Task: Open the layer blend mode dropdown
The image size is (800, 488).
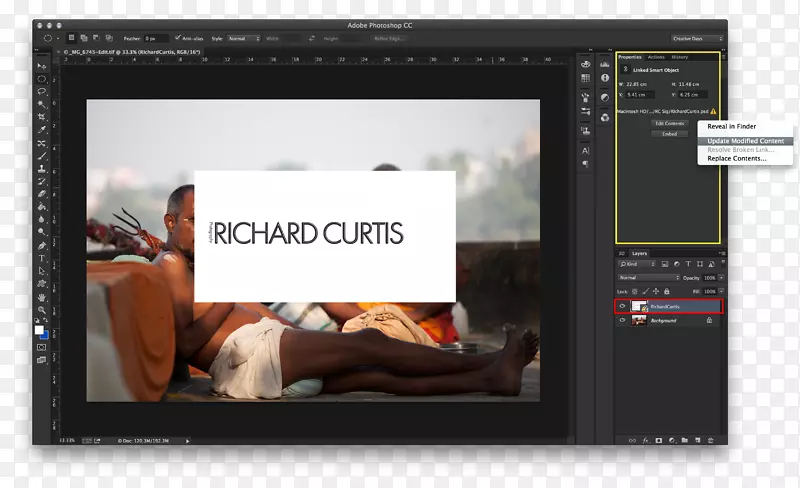Action: coord(649,278)
